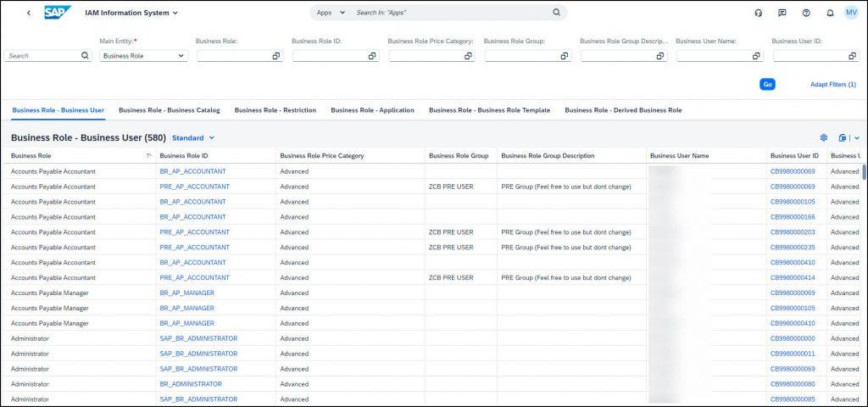Select ZCB PRE USER cell for user CB9980000414
Image resolution: width=868 pixels, height=407 pixels.
coord(460,277)
